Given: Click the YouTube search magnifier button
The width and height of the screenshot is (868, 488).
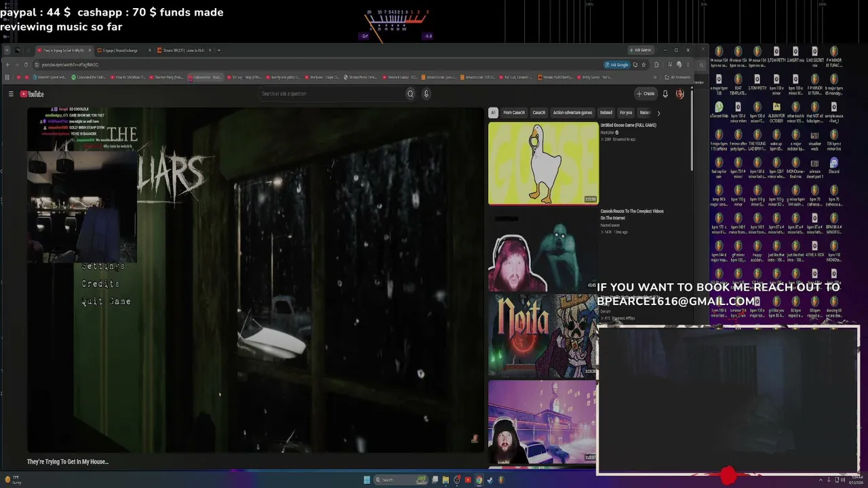Looking at the screenshot, I should tap(410, 94).
